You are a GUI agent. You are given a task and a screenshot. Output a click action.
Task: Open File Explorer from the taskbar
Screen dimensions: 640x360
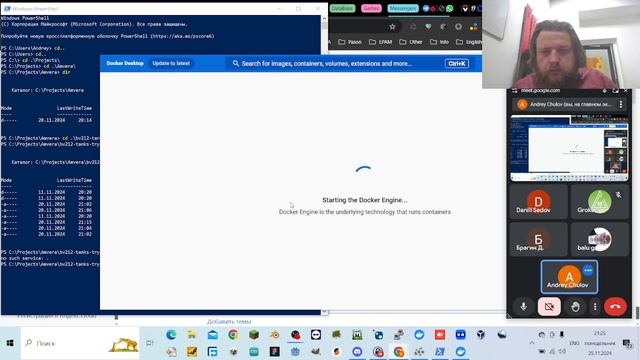click(x=192, y=335)
